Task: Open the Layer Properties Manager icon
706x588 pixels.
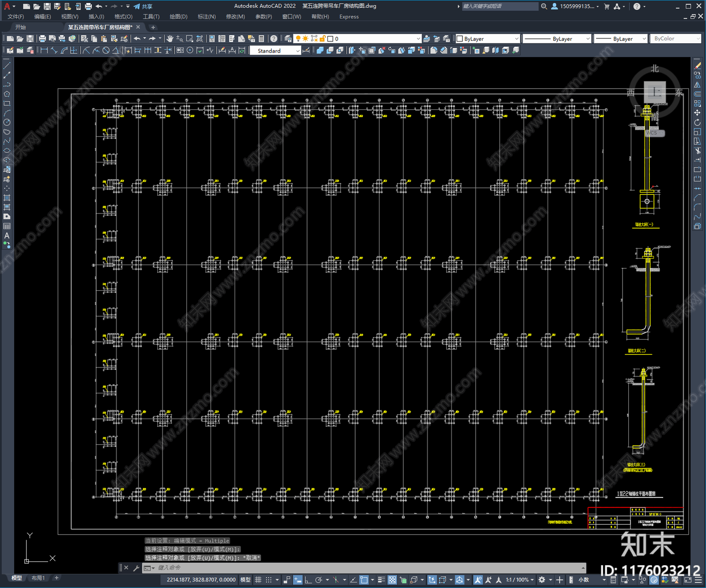Action: [x=288, y=39]
